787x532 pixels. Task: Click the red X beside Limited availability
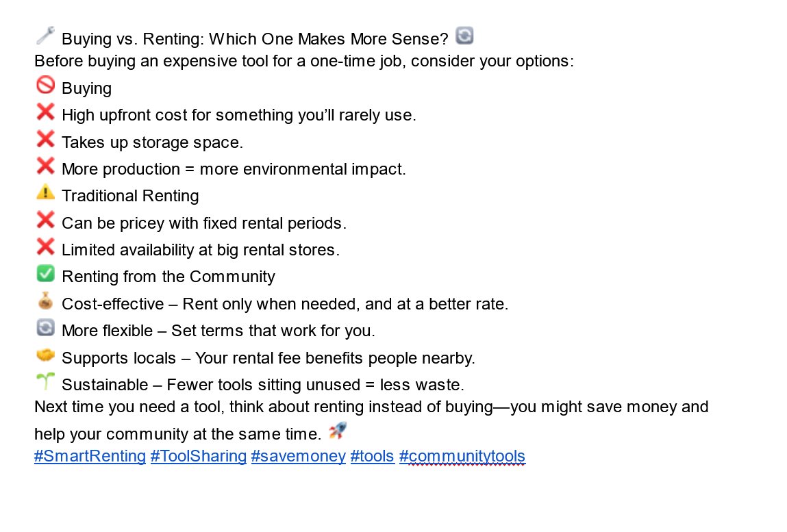[x=45, y=246]
